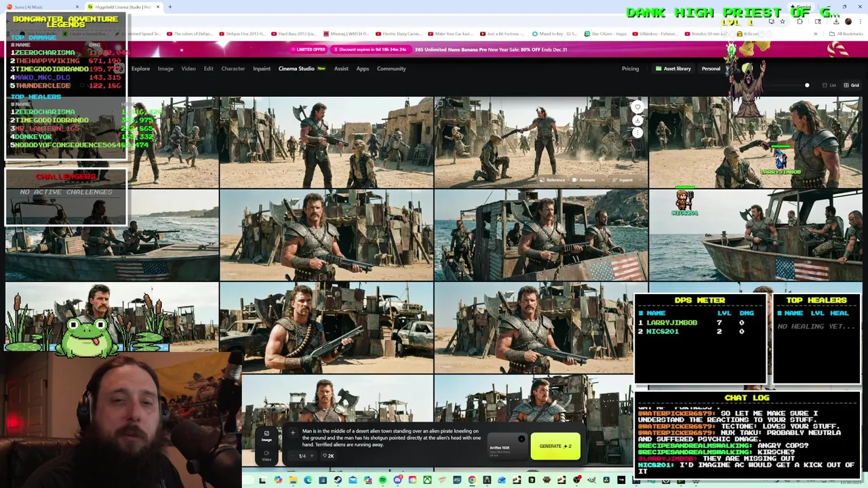This screenshot has height=488, width=868.
Task: Open the All Bookmarks folder
Action: click(847, 34)
